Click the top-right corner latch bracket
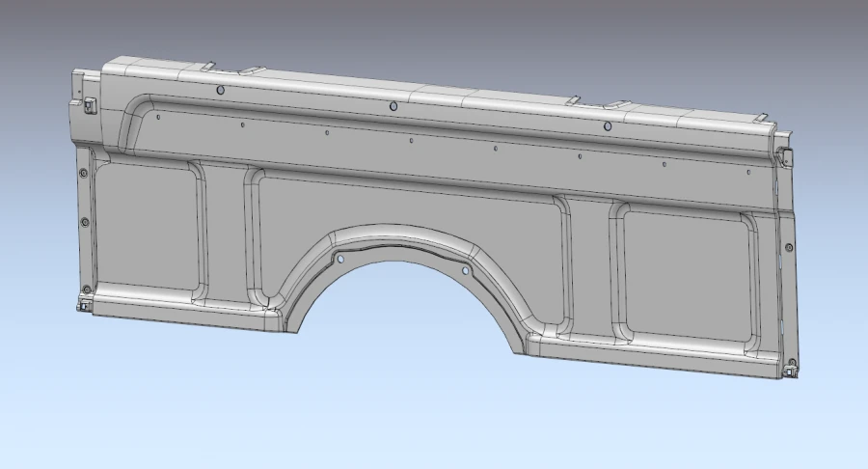Screen dimensions: 868x469 785,156
